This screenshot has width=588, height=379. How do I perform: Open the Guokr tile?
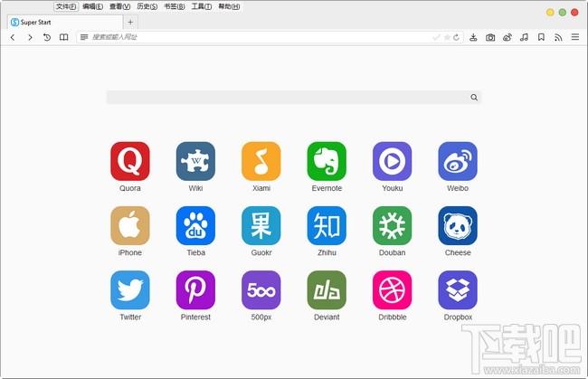point(261,225)
